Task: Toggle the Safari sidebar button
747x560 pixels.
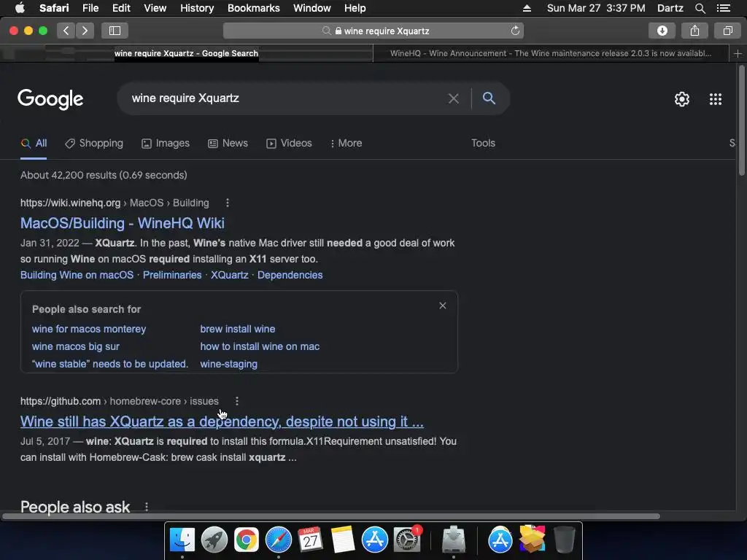Action: point(115,31)
